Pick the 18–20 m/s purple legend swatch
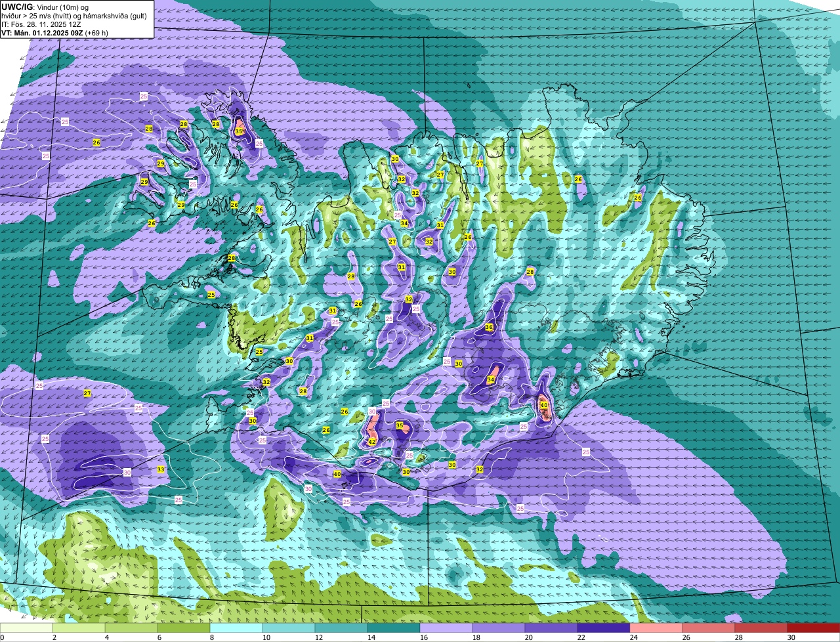 point(499,628)
